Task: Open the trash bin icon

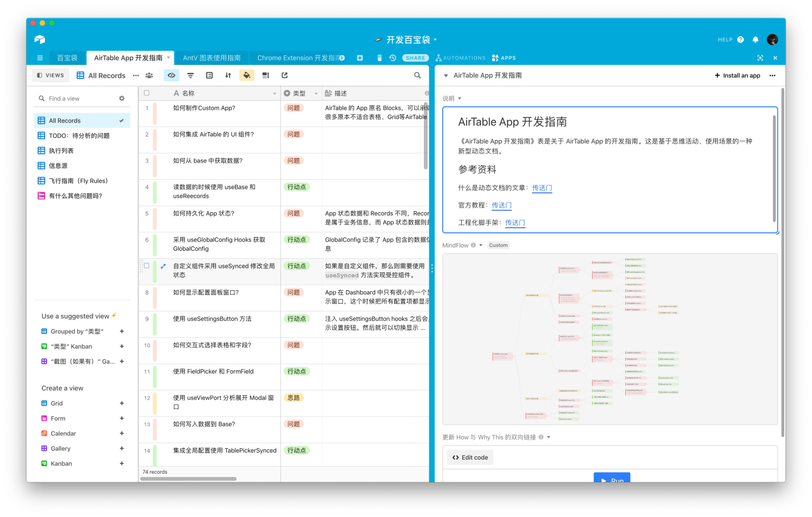Action: point(379,58)
